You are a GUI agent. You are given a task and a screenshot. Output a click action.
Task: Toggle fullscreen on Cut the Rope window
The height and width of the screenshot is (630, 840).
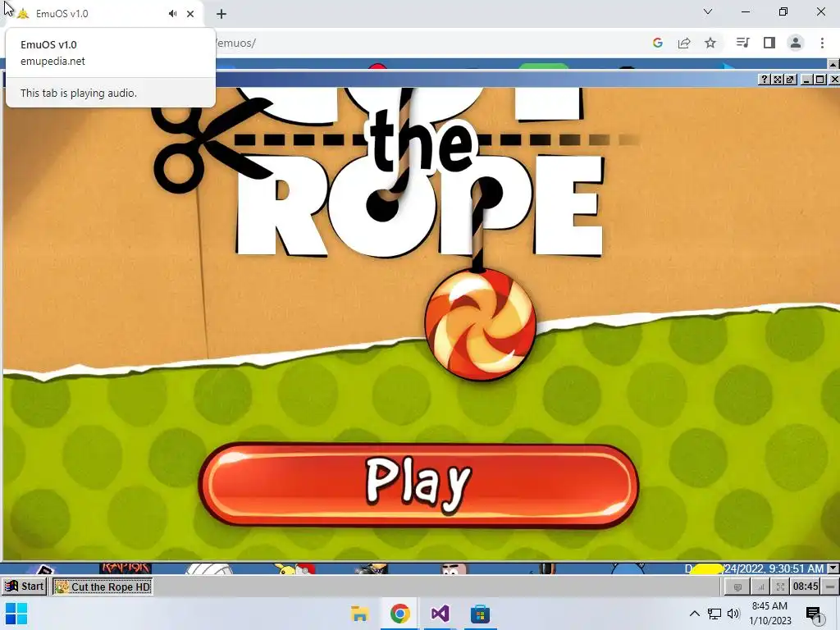(x=778, y=80)
